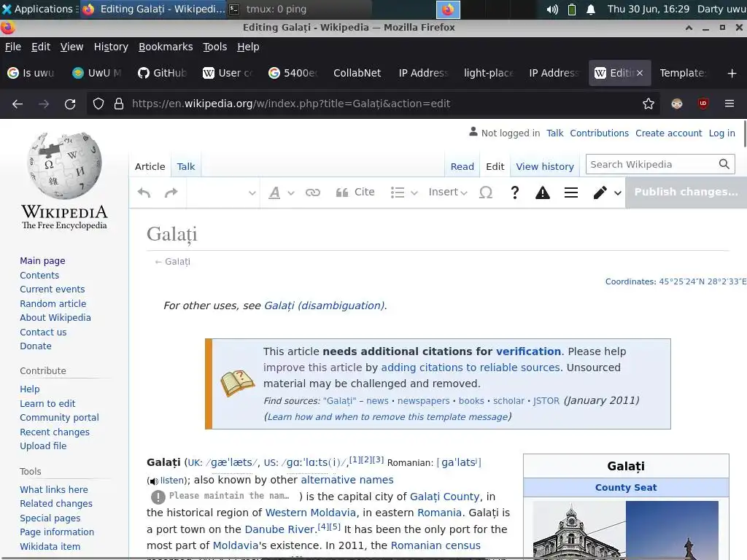This screenshot has height=560, width=747.
Task: Open the Applications menu in the panel
Action: tap(38, 9)
